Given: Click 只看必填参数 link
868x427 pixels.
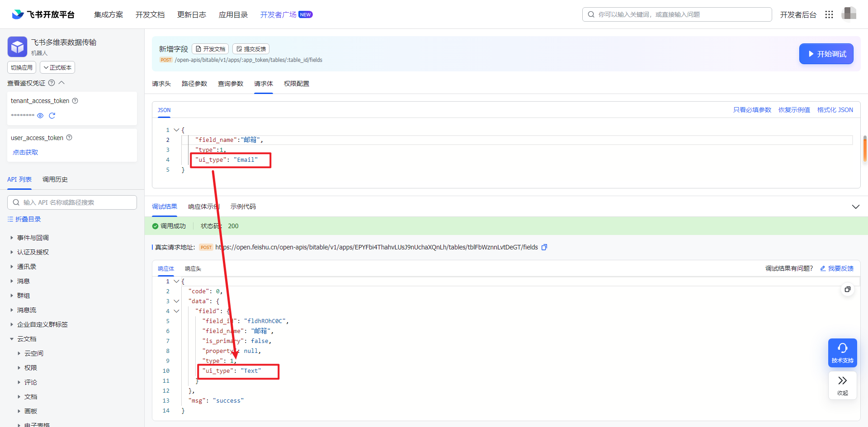Looking at the screenshot, I should click(752, 110).
